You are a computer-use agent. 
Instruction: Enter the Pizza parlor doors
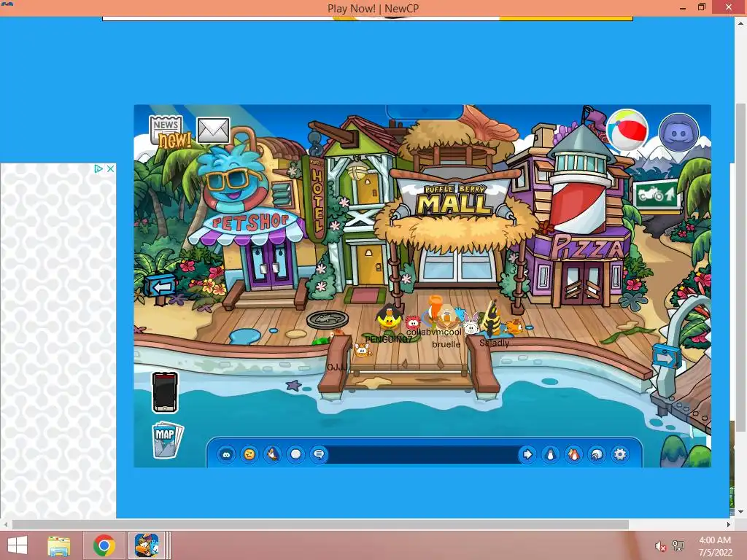coord(584,286)
